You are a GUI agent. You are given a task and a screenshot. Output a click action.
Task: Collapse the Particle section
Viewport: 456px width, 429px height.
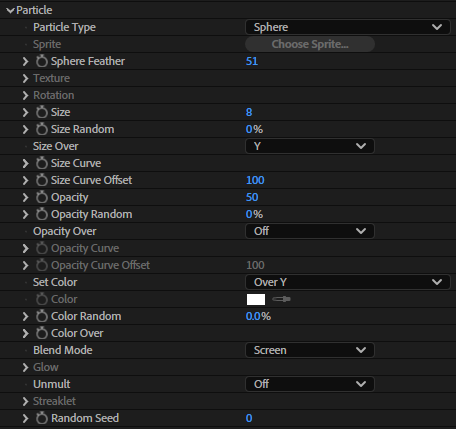(10, 11)
